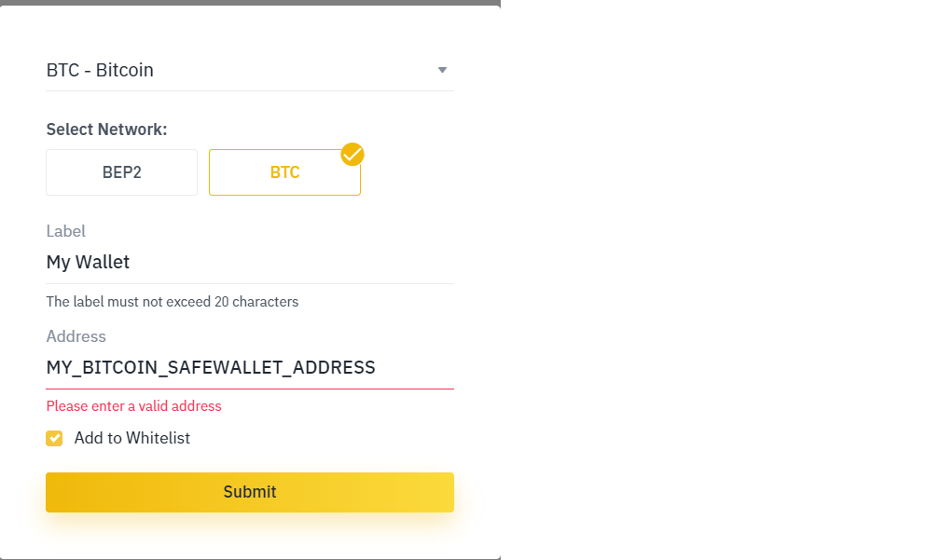Submit the withdrawal address form
939x560 pixels.
point(250,492)
